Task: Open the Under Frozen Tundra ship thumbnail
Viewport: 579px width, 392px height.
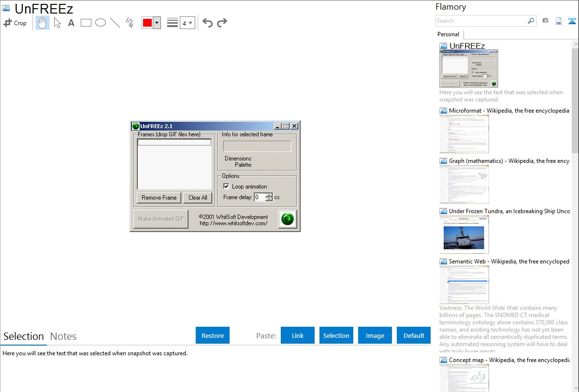Action: [464, 234]
